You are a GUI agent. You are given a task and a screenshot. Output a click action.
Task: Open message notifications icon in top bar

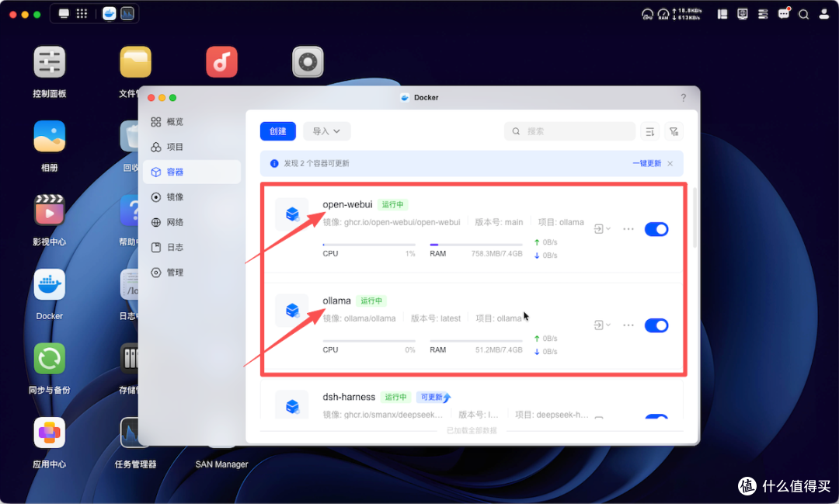784,14
